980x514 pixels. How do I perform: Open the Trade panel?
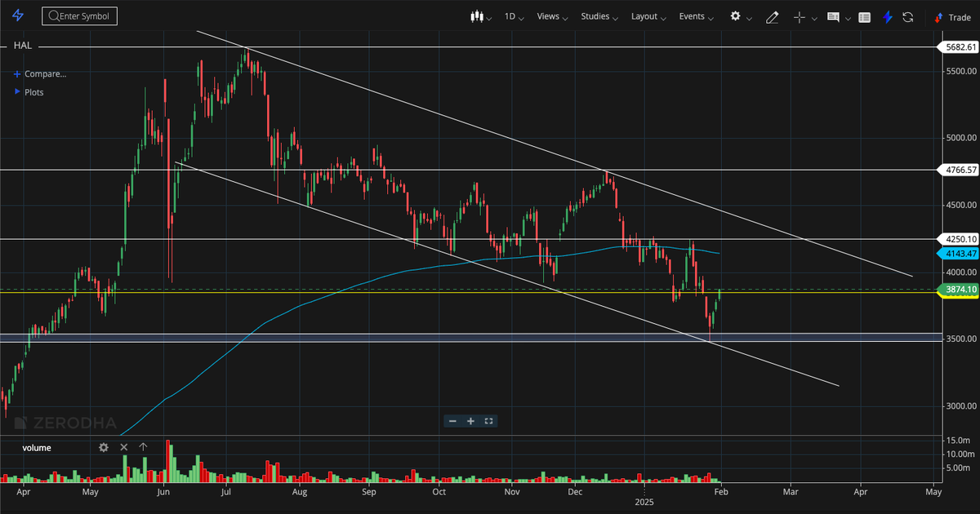tap(953, 17)
